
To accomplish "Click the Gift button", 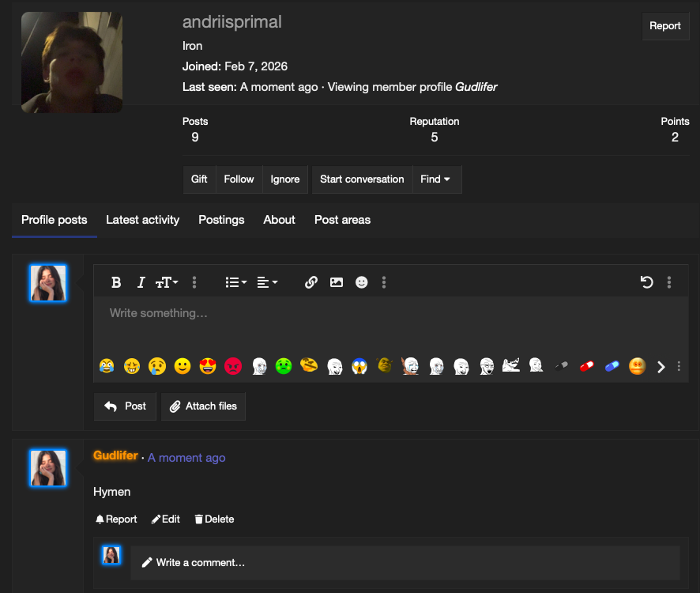I will pos(199,179).
